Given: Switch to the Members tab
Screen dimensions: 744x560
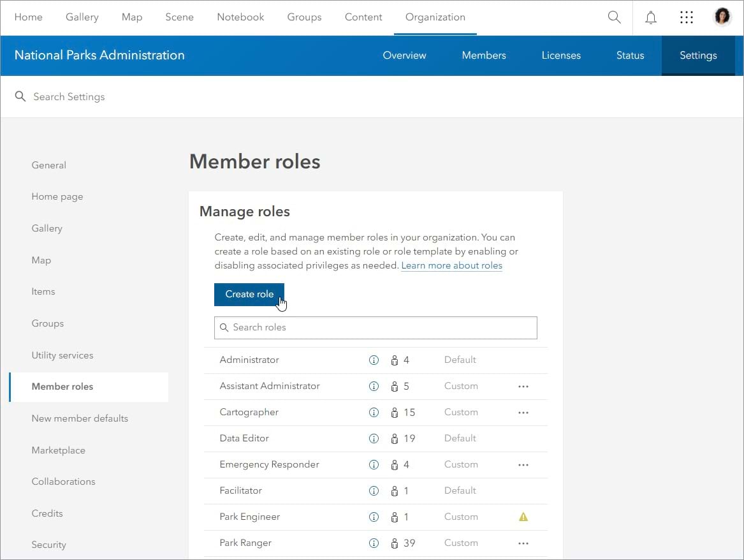Looking at the screenshot, I should coord(483,55).
